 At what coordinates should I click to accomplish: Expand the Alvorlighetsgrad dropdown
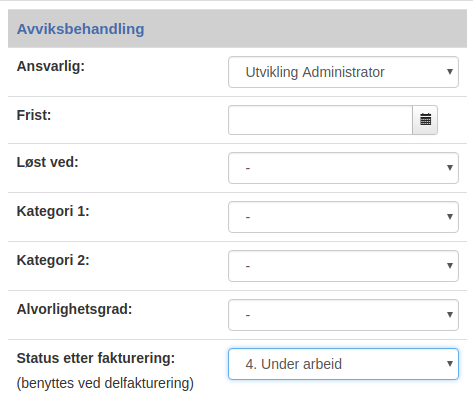343,315
